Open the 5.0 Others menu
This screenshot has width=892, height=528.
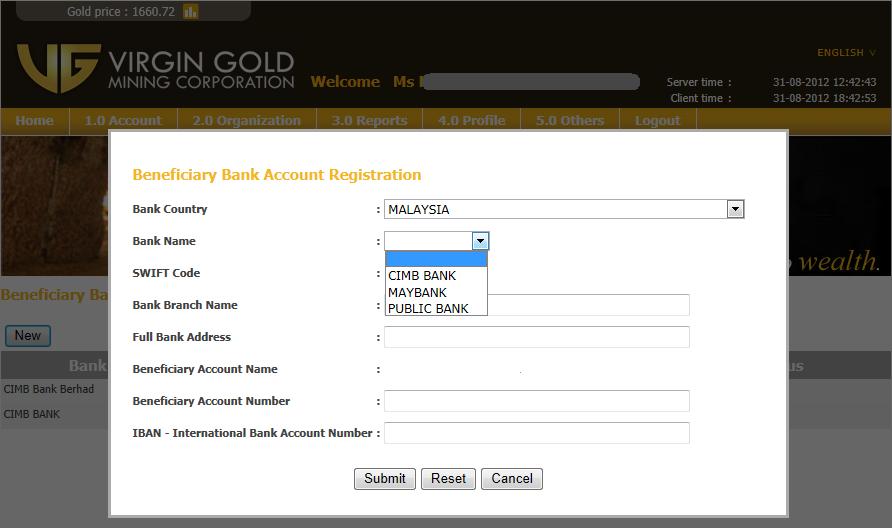click(569, 121)
